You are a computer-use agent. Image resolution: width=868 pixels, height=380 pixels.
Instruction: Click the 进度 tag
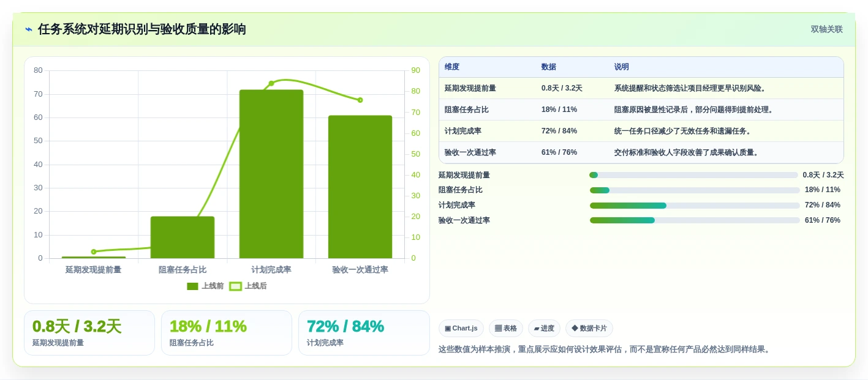544,329
